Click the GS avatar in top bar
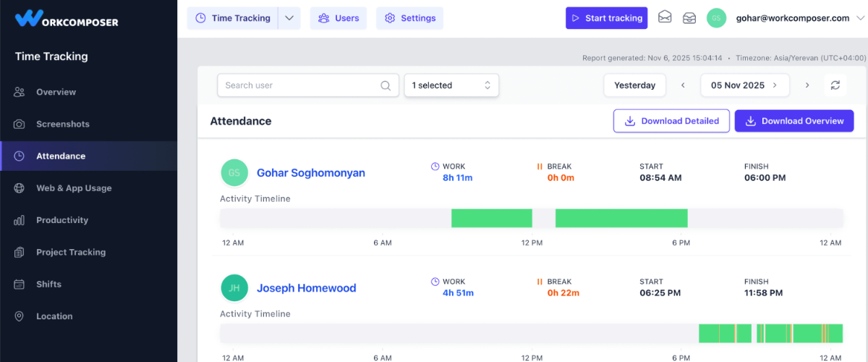Screen dimensions: 868x362 pyautogui.click(x=716, y=18)
